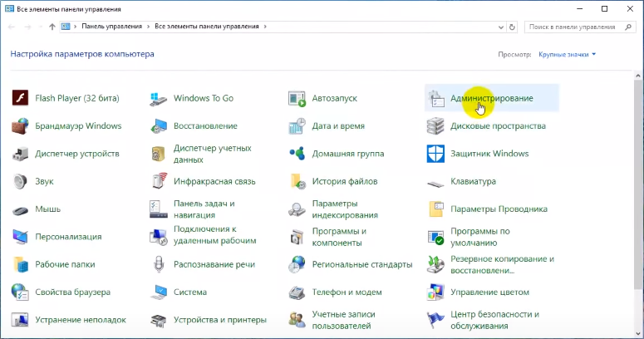Open the Устранение неполадок icon
This screenshot has width=644, height=339.
[20, 320]
